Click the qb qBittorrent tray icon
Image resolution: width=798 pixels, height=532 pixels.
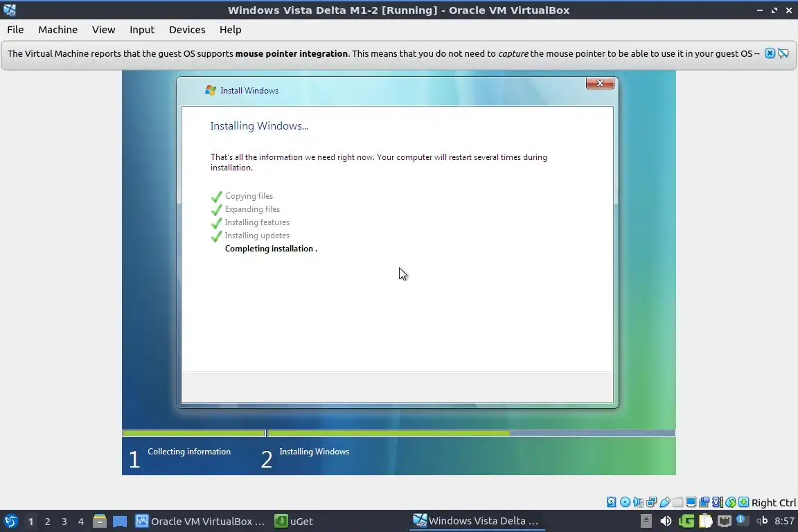tap(762, 520)
